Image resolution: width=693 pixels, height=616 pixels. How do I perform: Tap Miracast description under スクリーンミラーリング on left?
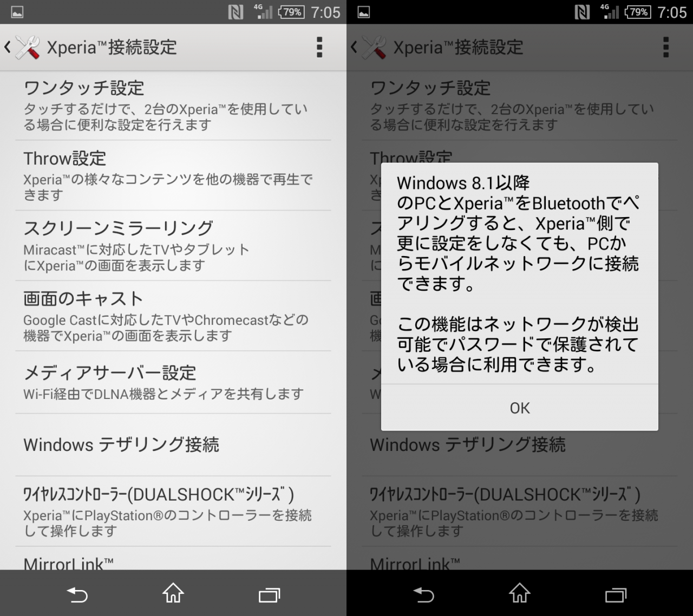tap(136, 258)
